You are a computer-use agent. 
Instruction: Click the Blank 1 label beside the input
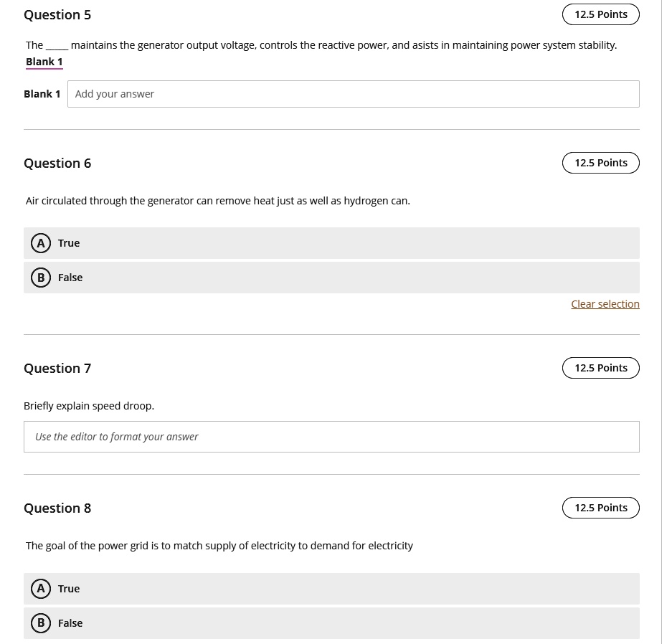click(42, 94)
